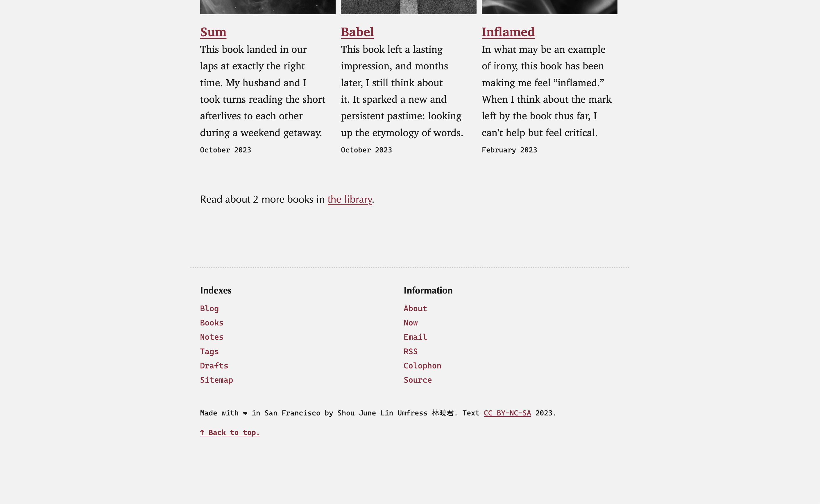
Task: Open the Now information page
Action: 411,323
